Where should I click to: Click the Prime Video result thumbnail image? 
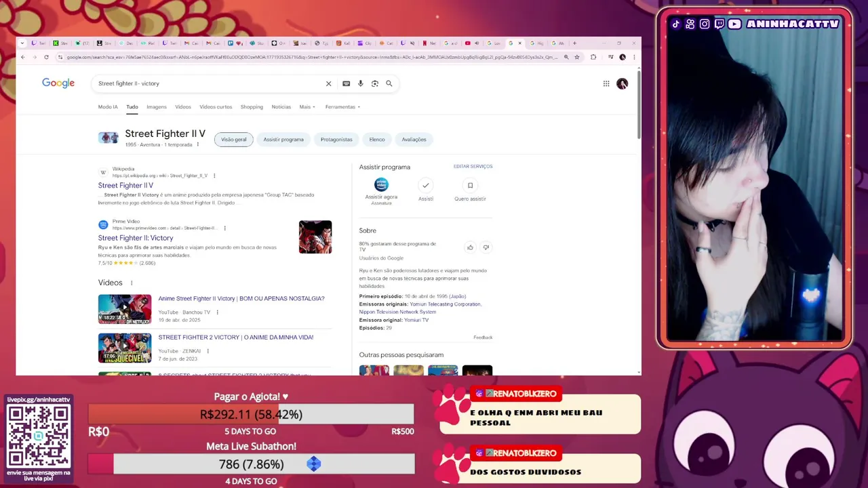315,237
